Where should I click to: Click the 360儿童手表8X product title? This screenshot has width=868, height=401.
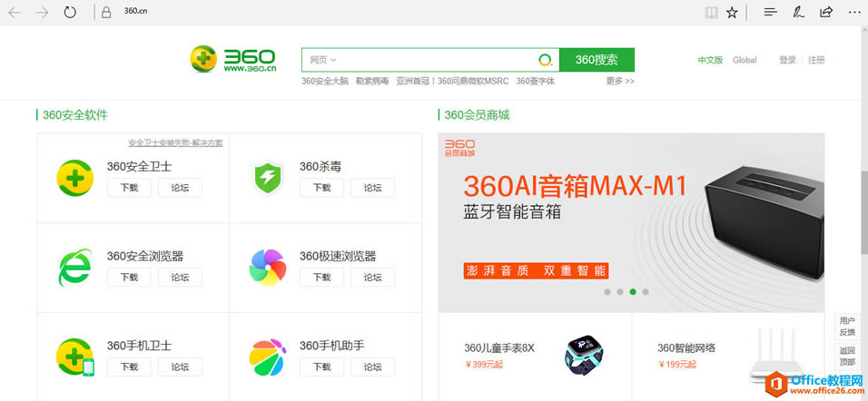pyautogui.click(x=499, y=347)
